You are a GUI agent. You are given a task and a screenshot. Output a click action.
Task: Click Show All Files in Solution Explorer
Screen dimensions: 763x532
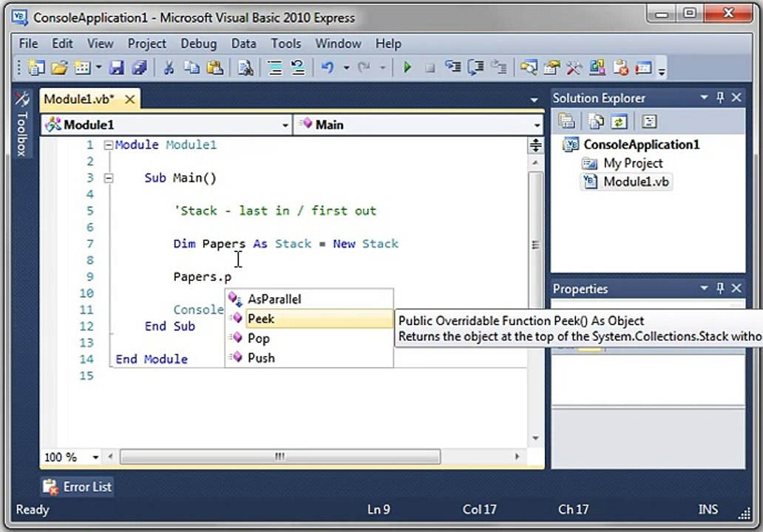[596, 121]
